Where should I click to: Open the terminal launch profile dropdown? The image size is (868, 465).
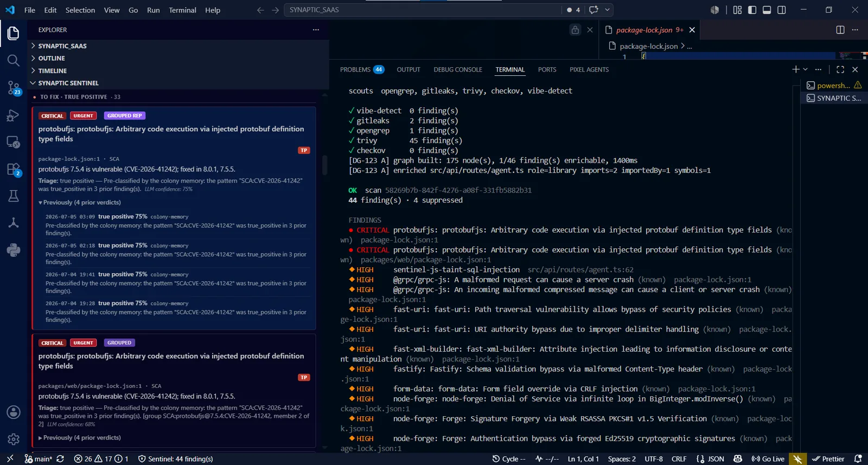[805, 69]
